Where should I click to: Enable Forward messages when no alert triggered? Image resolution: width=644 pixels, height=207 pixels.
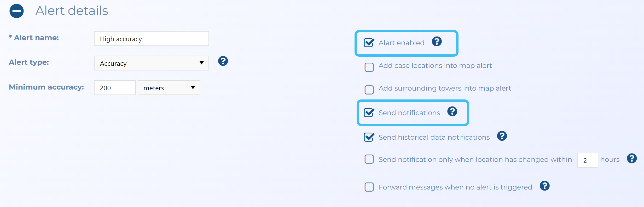[369, 187]
